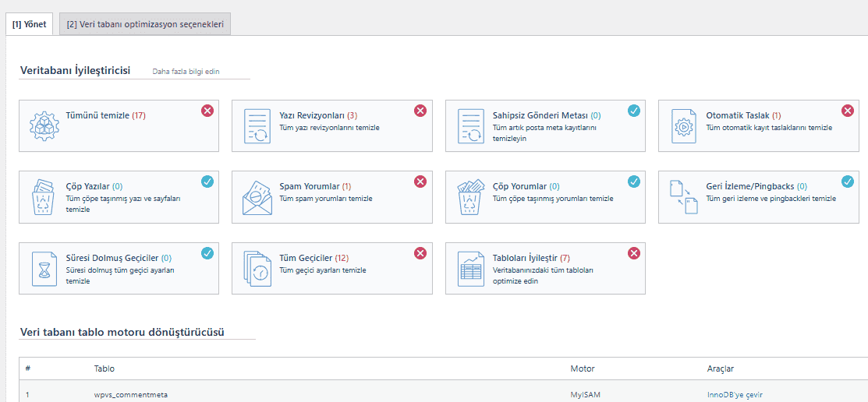Click red X status on Tümünü temizle
The width and height of the screenshot is (868, 402).
[207, 111]
